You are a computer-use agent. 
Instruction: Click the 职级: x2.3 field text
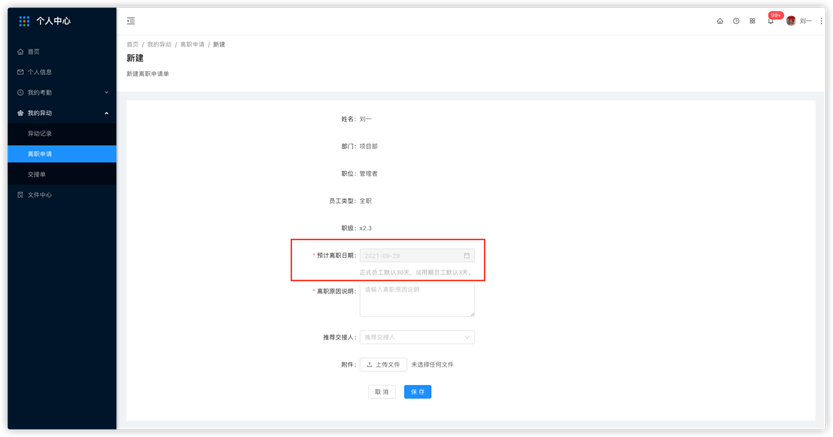[356, 228]
